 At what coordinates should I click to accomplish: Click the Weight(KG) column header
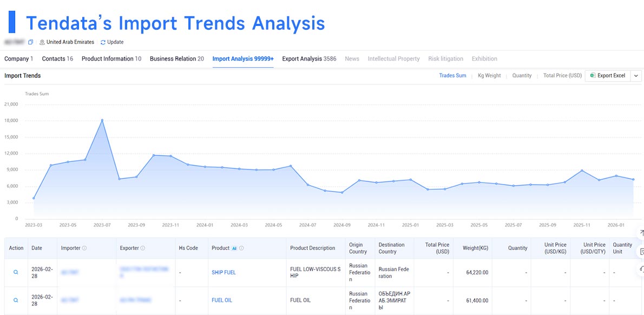475,248
